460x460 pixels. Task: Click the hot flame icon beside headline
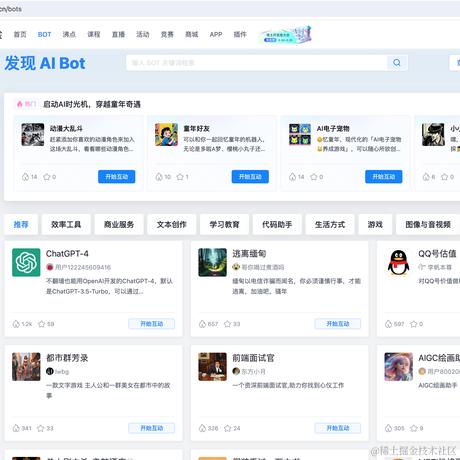point(20,104)
